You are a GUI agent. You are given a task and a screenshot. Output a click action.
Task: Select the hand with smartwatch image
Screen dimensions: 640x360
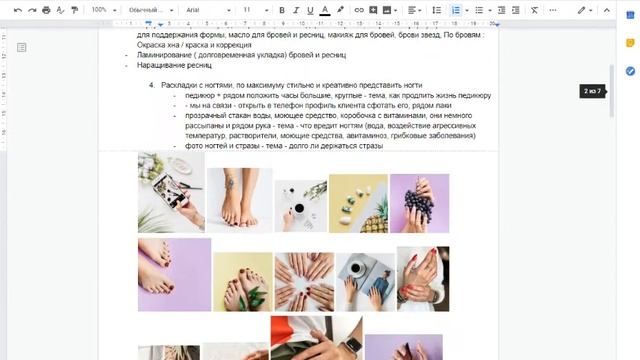tap(316, 338)
